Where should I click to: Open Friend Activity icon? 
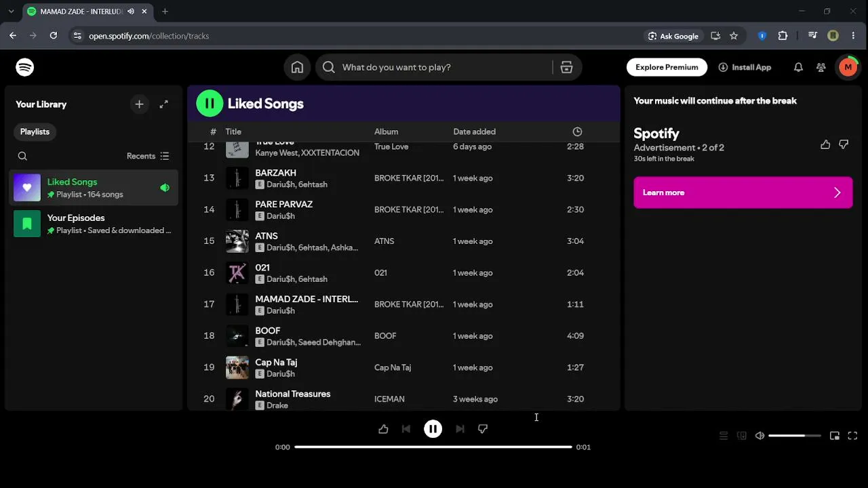[821, 67]
